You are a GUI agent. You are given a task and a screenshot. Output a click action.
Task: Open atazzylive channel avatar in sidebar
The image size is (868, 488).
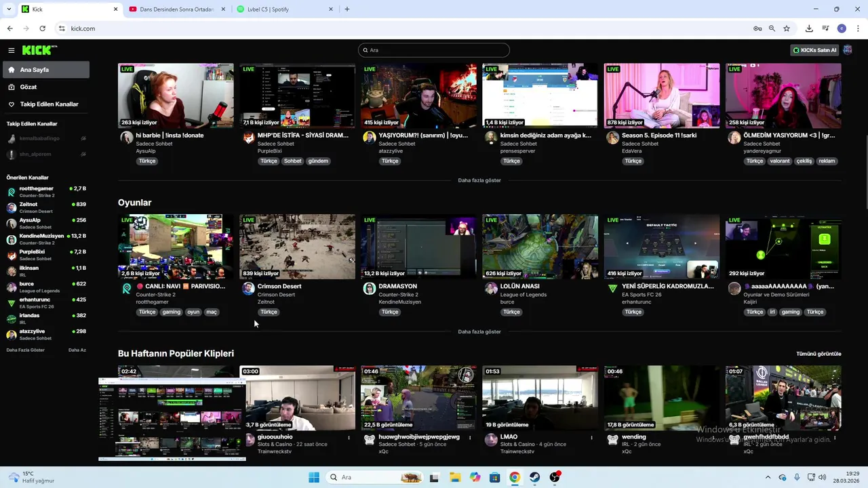pos(12,335)
